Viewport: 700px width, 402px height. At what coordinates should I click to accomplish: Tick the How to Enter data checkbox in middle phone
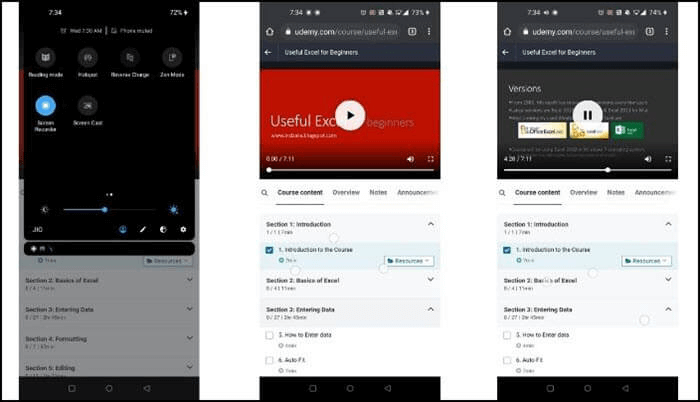pyautogui.click(x=270, y=335)
